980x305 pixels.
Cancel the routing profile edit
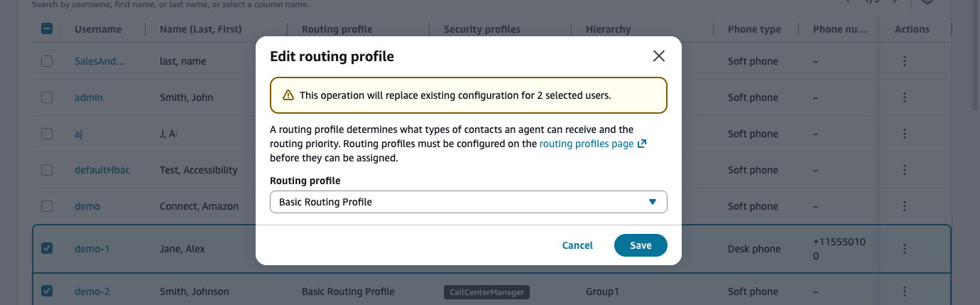tap(577, 245)
